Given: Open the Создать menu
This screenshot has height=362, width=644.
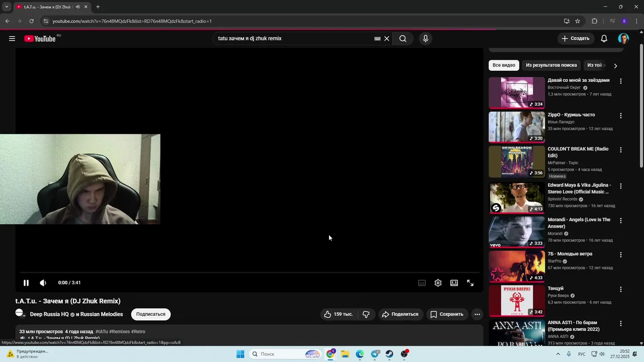Looking at the screenshot, I should pyautogui.click(x=576, y=39).
